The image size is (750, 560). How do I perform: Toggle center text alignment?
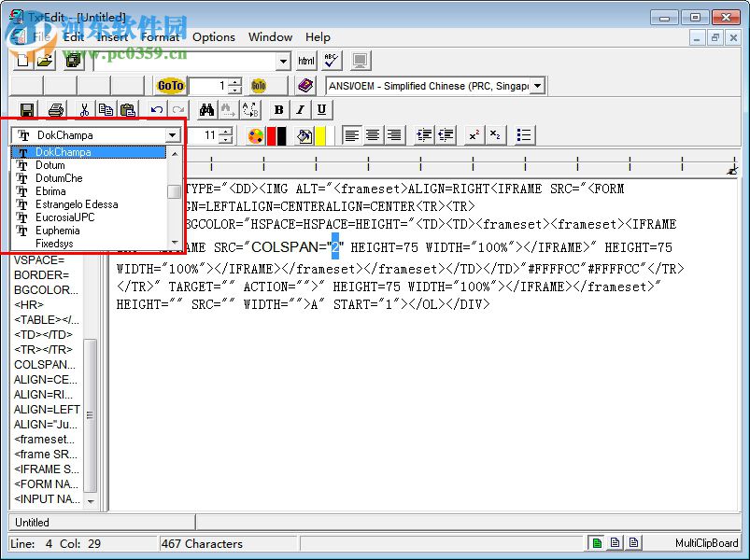[x=373, y=134]
